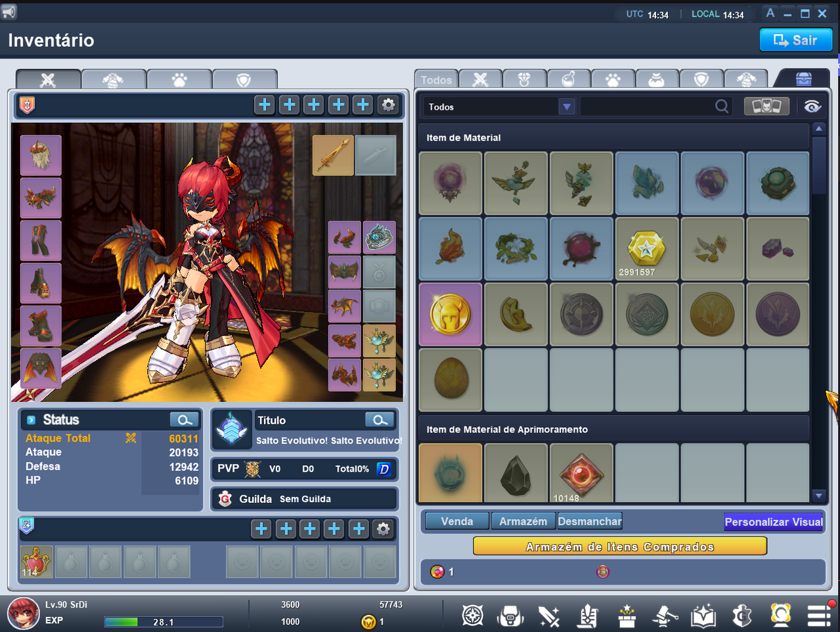The height and width of the screenshot is (632, 840).
Task: Open the sparkling book icon in bottom bar
Action: pos(703,616)
